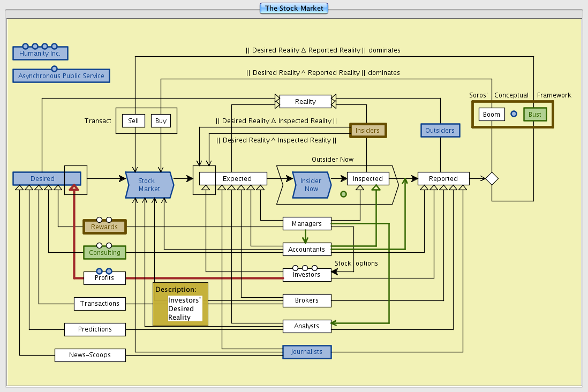Select the News-Scoops box
The width and height of the screenshot is (588, 392).
tap(90, 355)
